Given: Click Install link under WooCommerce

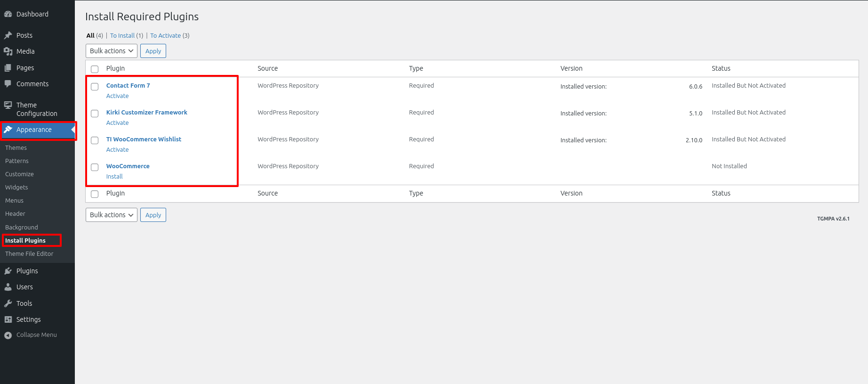Looking at the screenshot, I should pos(114,177).
